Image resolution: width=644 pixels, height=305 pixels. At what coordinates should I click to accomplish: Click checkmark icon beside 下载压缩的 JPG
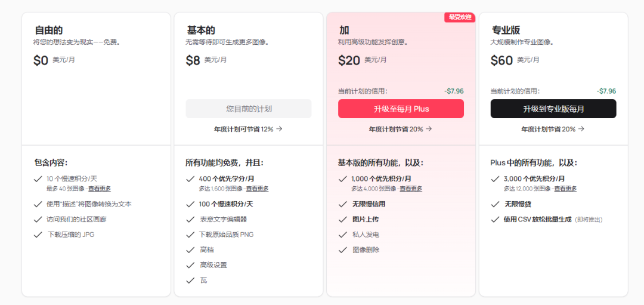coord(38,235)
